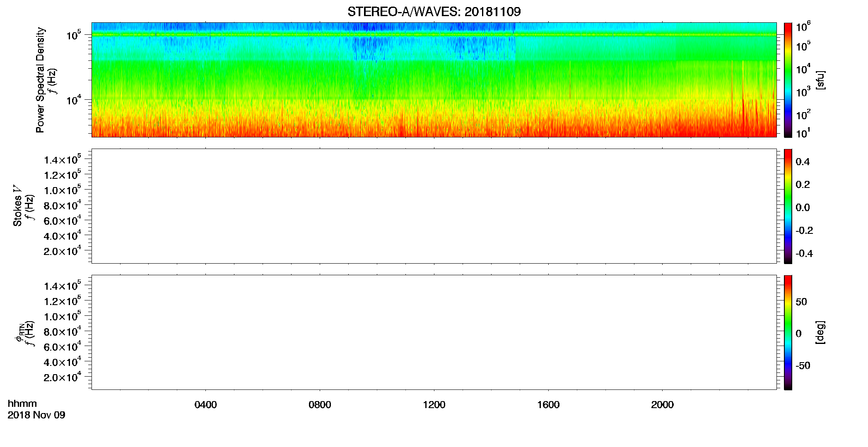This screenshot has height=447, width=868.
Task: Click the hhmm time format label
Action: tap(22, 404)
